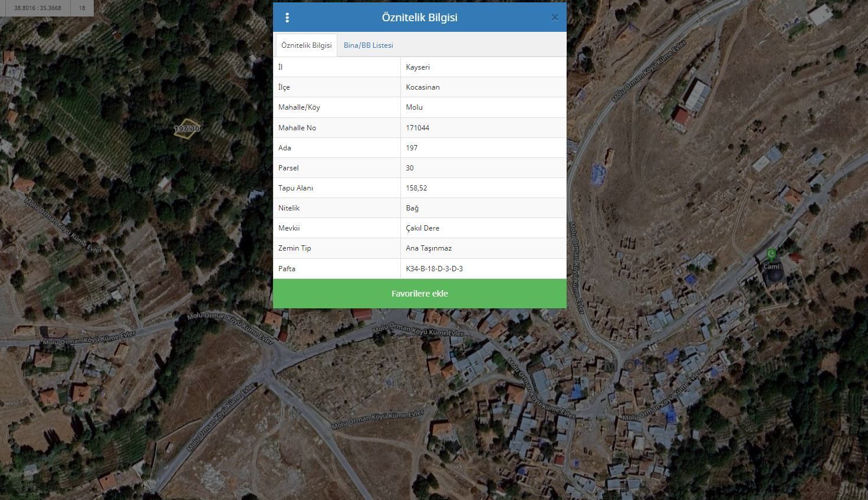The height and width of the screenshot is (500, 868).
Task: Select the 197/30 parcel outline on map
Action: tap(186, 129)
